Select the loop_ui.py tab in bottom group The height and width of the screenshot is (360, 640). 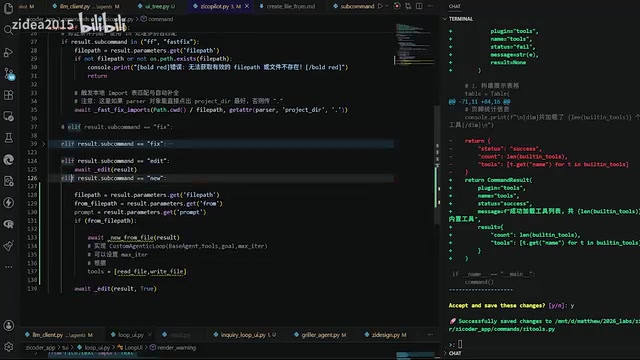click(x=131, y=335)
